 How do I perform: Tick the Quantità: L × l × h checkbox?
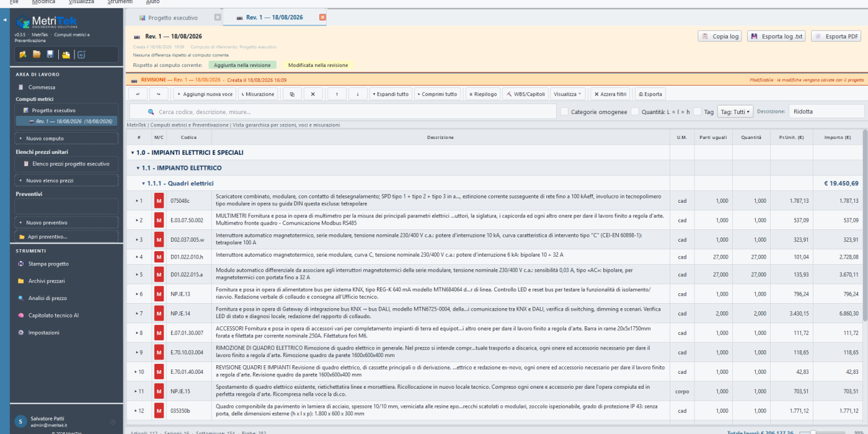[635, 112]
